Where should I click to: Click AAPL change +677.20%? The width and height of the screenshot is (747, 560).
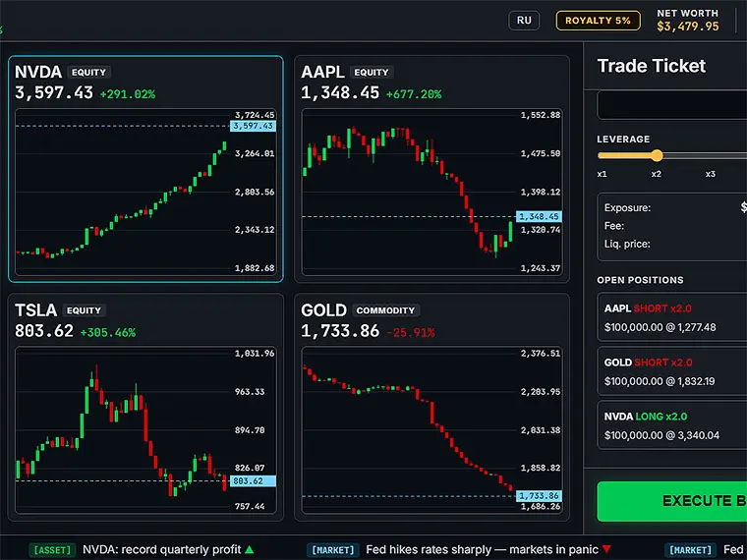point(414,94)
